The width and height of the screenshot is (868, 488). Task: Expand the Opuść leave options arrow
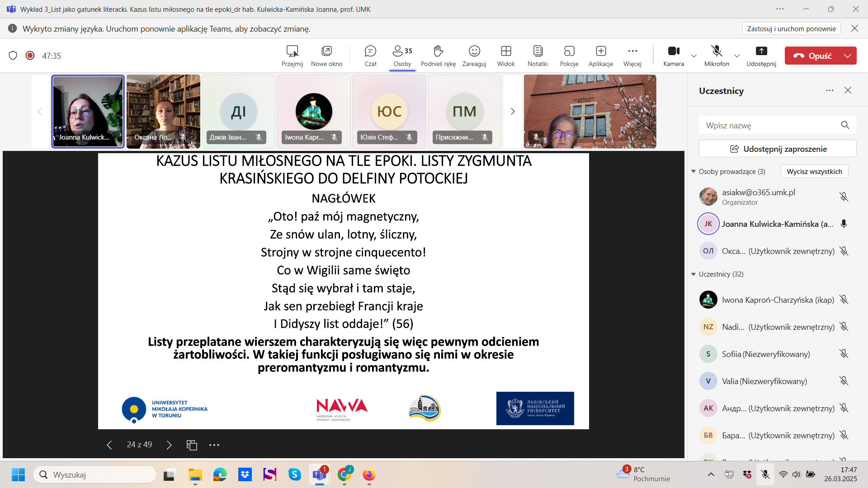click(x=847, y=56)
